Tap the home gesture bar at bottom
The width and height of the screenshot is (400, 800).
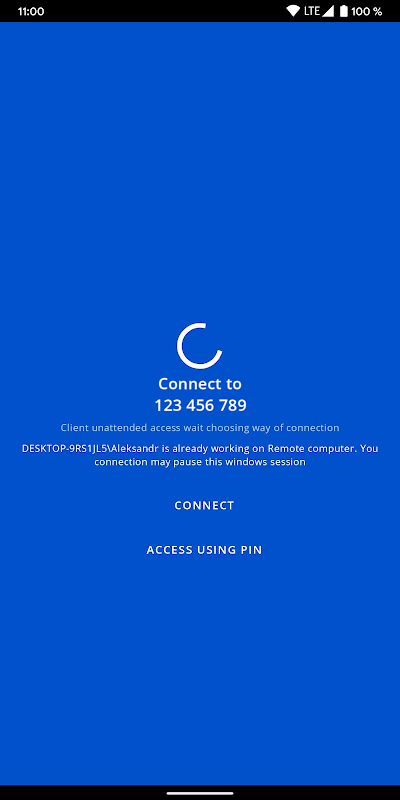click(x=200, y=793)
